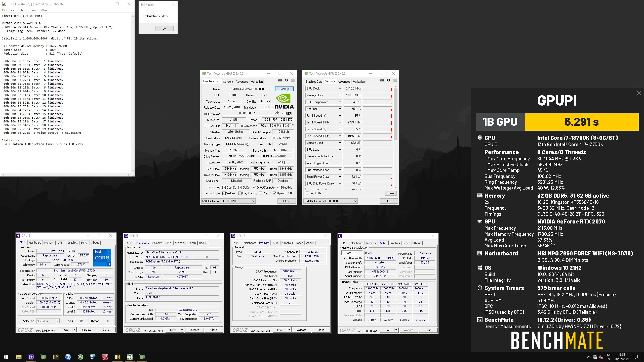Viewport: 644px width, 362px height.
Task: Open hamburger menu in GPU-Z Sensors window
Action: tap(395, 80)
